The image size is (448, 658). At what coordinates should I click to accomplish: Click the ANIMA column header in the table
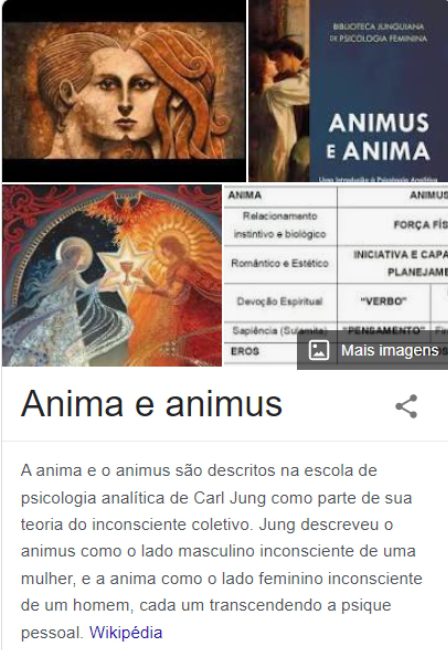(x=245, y=195)
